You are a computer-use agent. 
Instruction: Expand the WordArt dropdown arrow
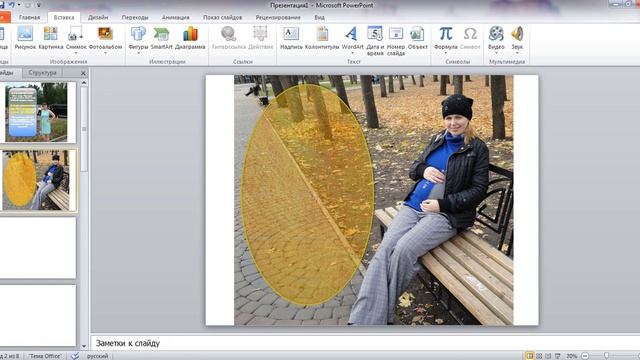tap(352, 53)
